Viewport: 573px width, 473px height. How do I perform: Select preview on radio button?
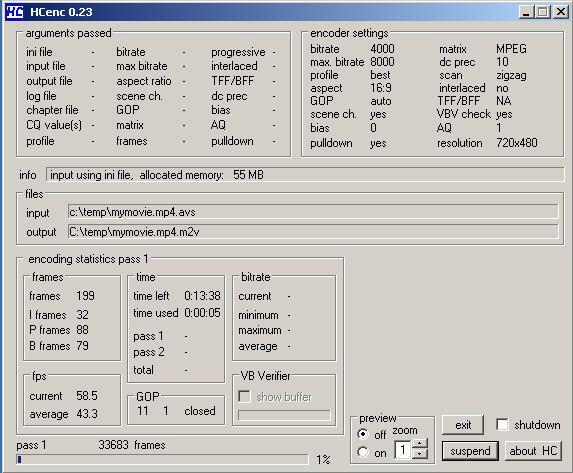point(363,452)
